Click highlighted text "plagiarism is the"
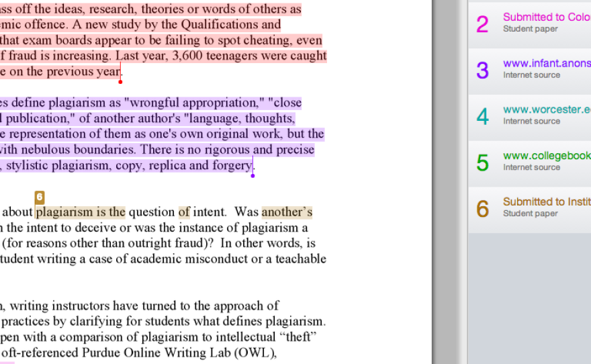Image resolution: width=591 pixels, height=364 pixels. pyautogui.click(x=81, y=212)
